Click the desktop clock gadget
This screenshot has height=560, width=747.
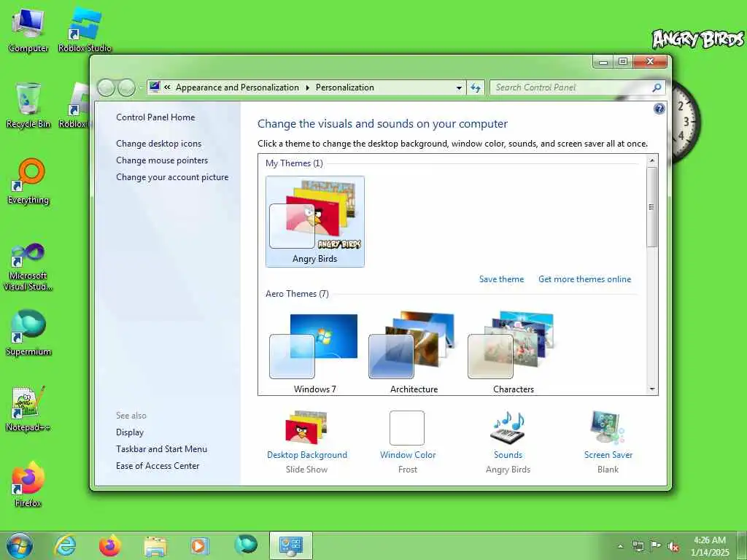click(684, 124)
